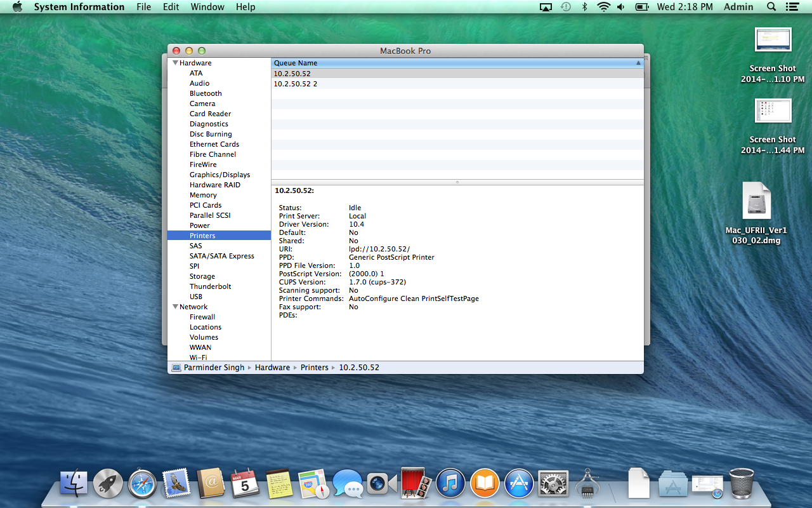Open the Apple menu

[17, 7]
